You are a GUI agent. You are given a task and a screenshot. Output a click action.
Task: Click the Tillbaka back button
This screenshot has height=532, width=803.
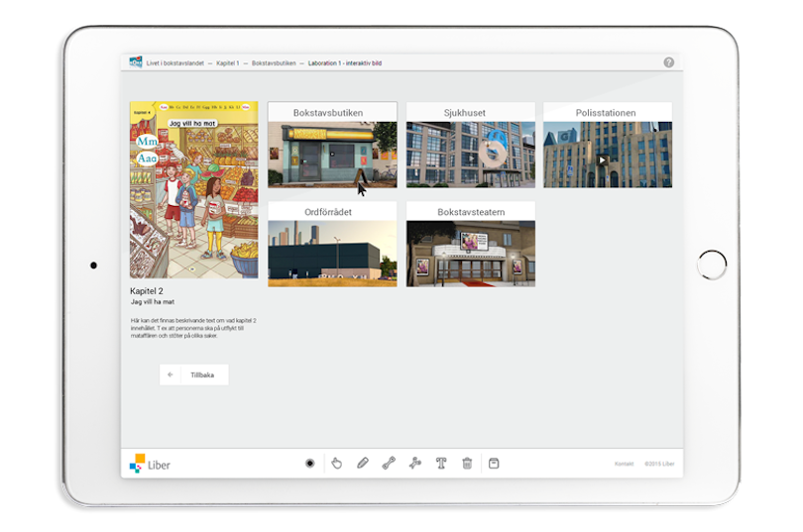194,374
